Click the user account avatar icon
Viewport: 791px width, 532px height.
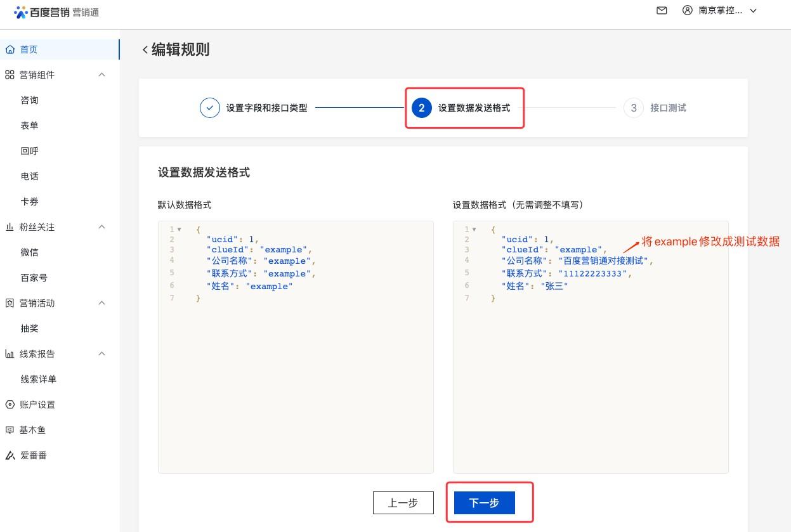tap(687, 11)
